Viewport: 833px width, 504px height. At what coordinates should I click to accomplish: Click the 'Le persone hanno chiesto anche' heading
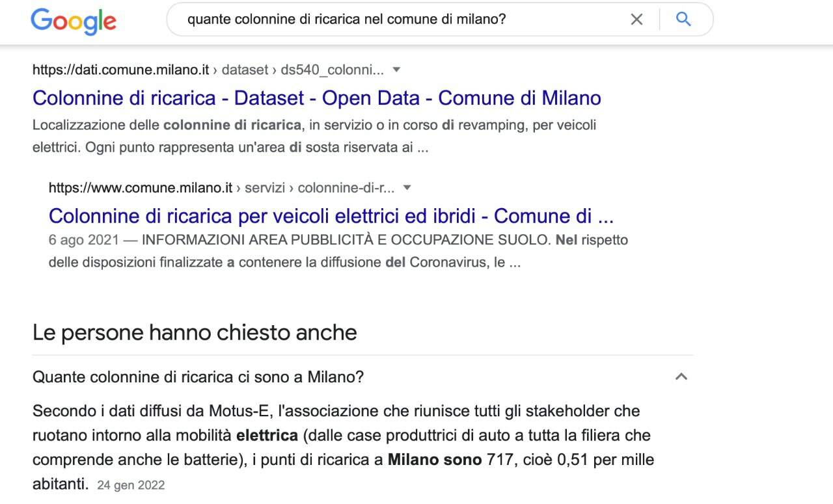click(195, 333)
